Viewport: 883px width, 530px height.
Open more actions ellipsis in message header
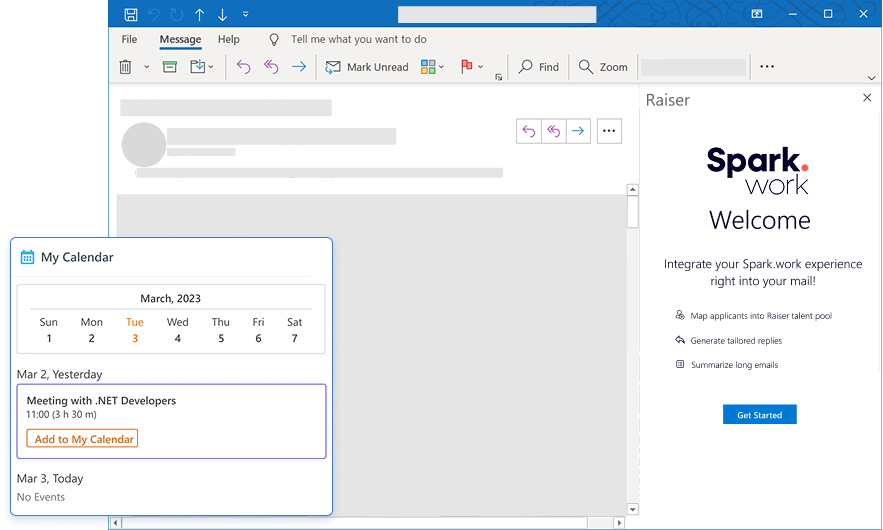pyautogui.click(x=609, y=131)
